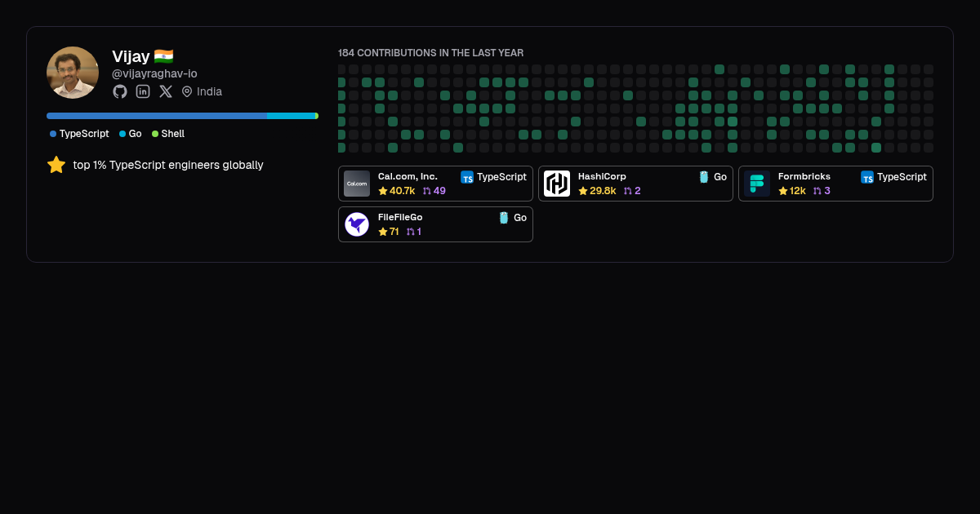This screenshot has width=980, height=514.
Task: Click the location pin icon beside India
Action: tap(187, 91)
